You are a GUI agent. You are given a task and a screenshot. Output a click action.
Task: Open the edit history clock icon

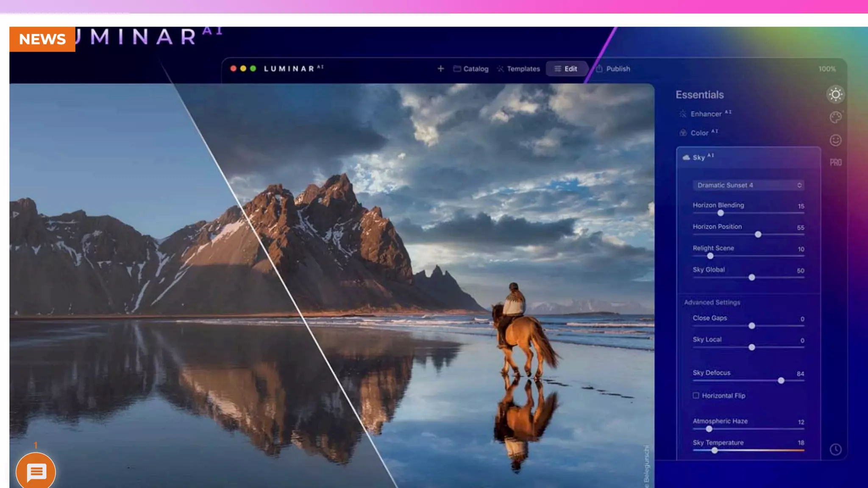coord(835,449)
